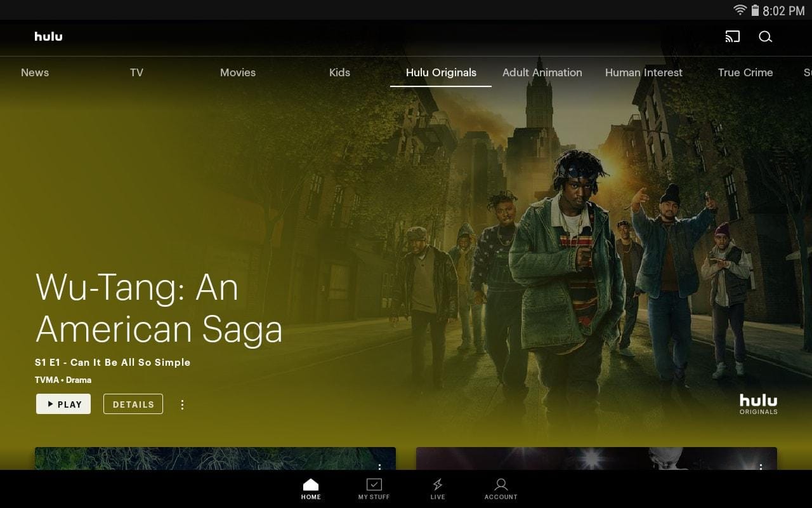Open My Stuff from the bottom bar
812x508 pixels.
(x=374, y=488)
